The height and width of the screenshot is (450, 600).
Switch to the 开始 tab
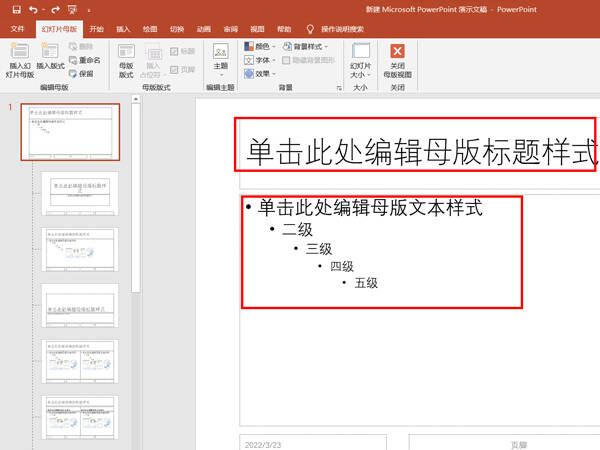coord(96,29)
